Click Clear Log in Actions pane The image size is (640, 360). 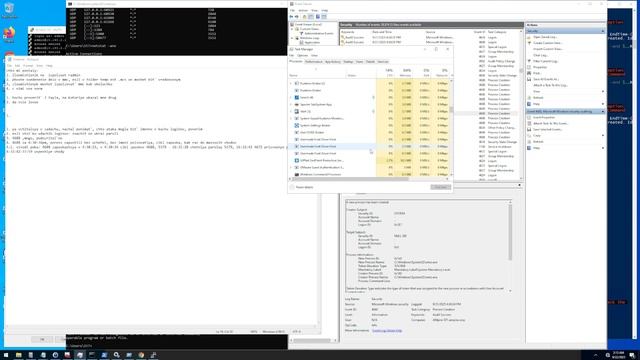(x=540, y=55)
